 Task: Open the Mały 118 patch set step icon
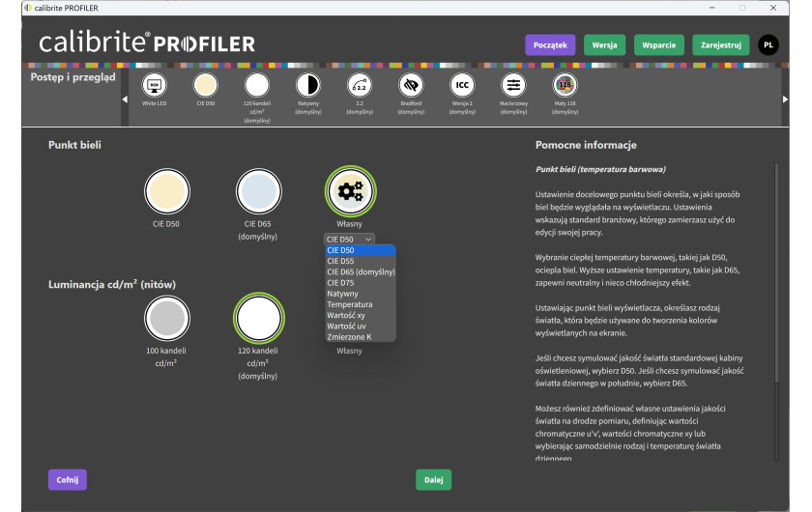click(x=565, y=85)
